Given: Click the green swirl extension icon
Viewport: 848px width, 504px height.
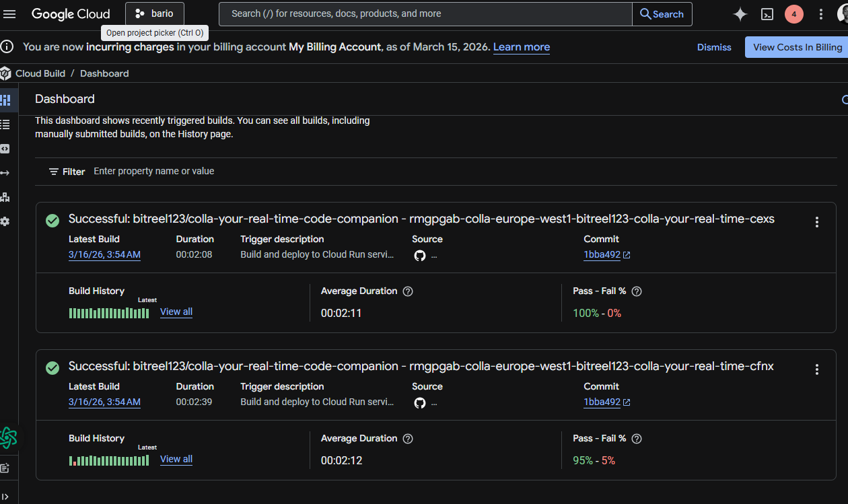Looking at the screenshot, I should pyautogui.click(x=8, y=438).
